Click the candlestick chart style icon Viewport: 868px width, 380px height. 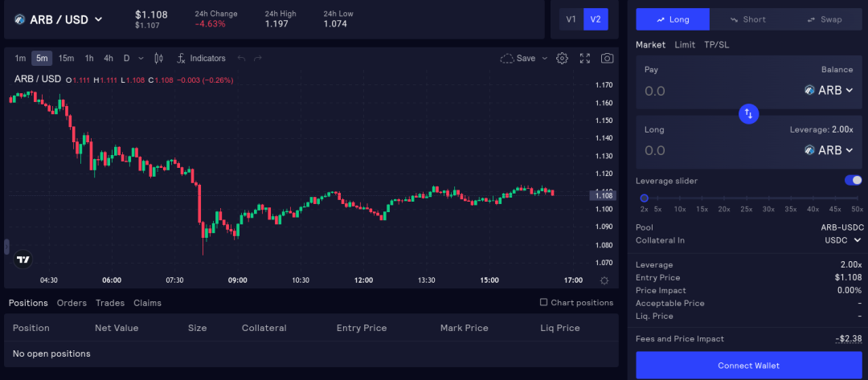(158, 59)
